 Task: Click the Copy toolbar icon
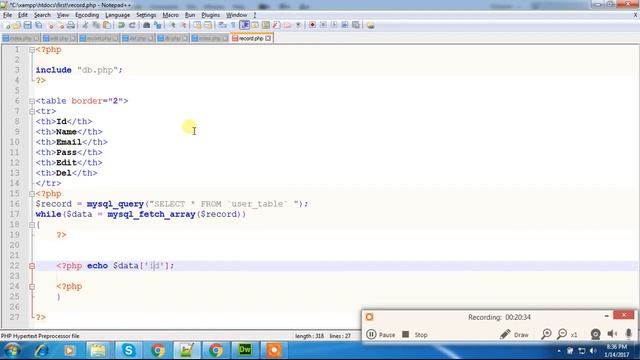96,25
